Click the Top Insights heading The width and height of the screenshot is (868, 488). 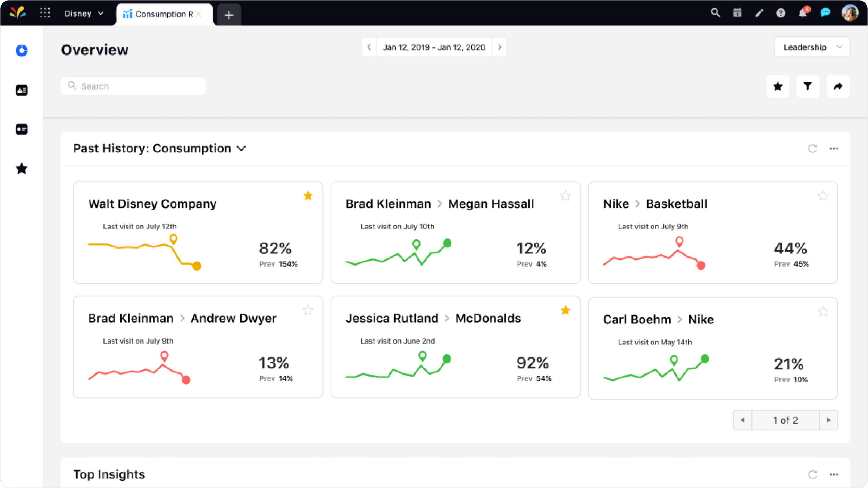[109, 474]
